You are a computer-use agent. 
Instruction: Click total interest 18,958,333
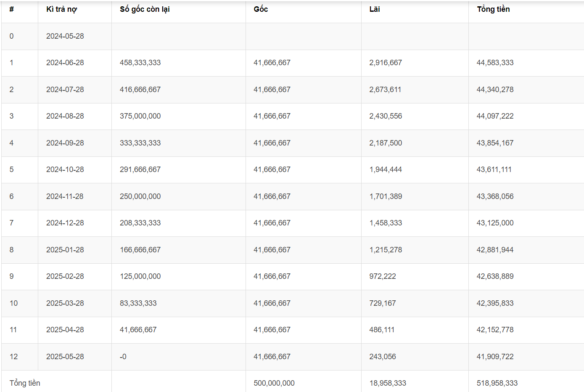coord(388,383)
